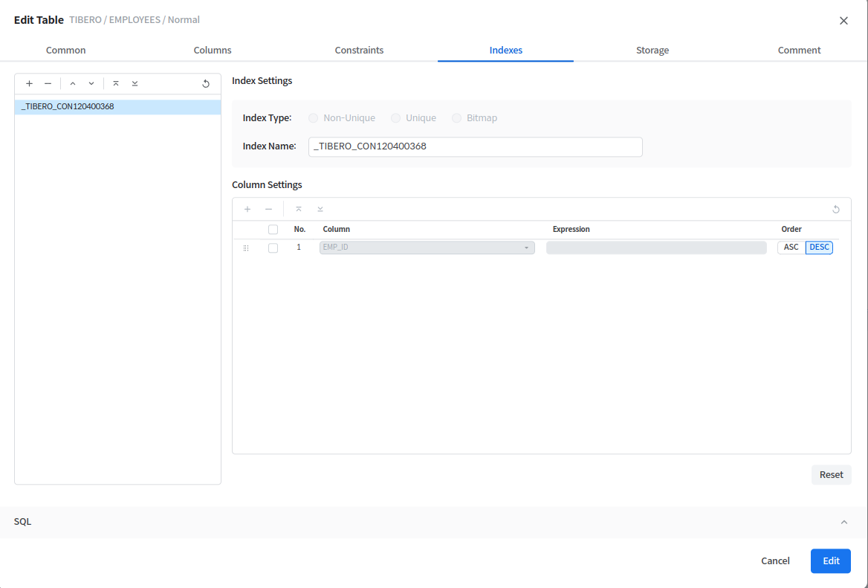Move index to bottom of list
Viewport: 868px width, 588px height.
(135, 84)
